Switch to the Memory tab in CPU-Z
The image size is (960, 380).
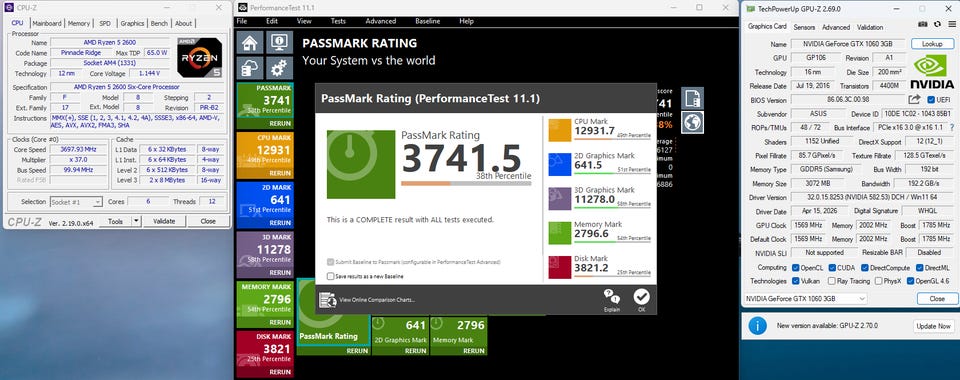tap(78, 23)
